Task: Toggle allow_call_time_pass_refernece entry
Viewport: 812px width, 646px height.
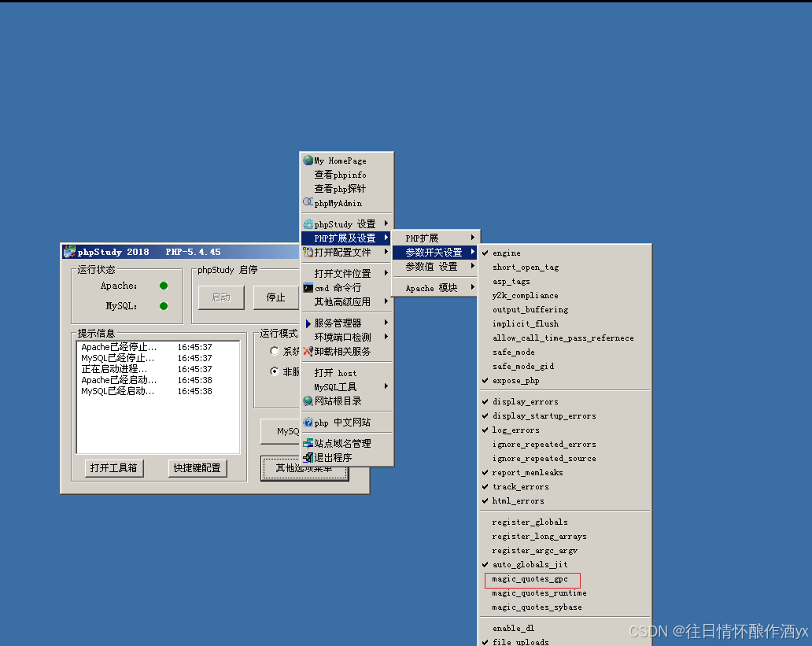Action: [x=564, y=338]
